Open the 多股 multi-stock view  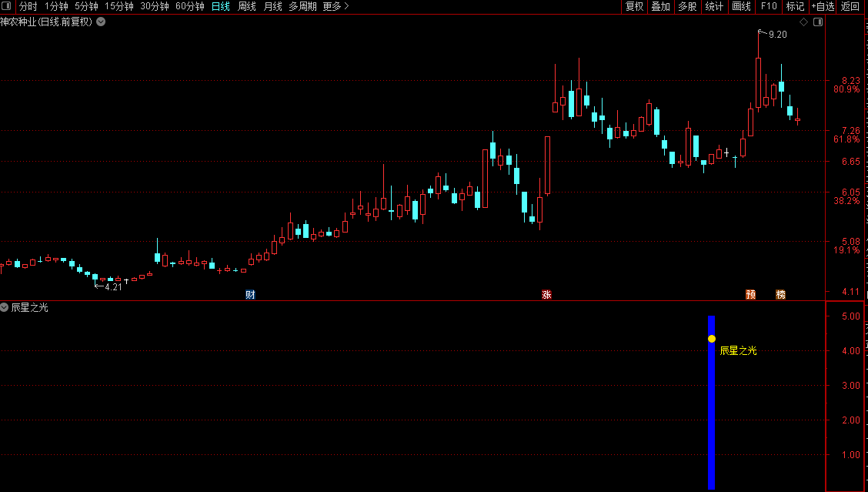tap(687, 7)
